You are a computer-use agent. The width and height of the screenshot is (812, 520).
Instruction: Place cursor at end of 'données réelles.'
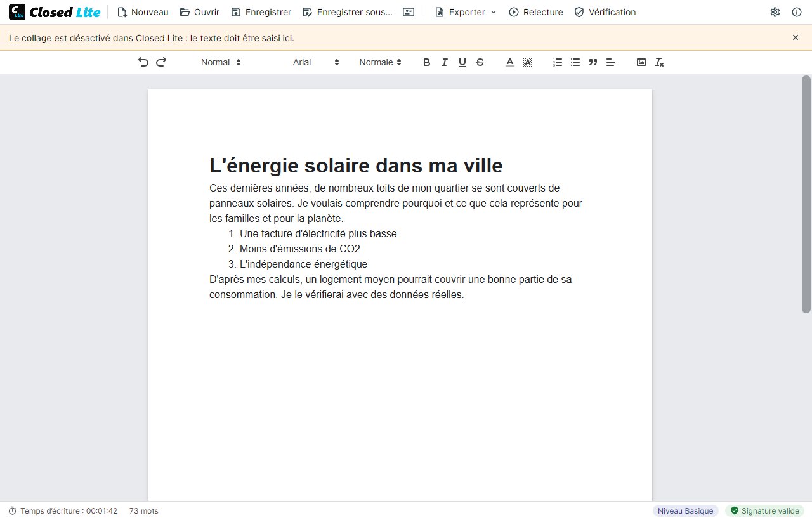click(464, 295)
